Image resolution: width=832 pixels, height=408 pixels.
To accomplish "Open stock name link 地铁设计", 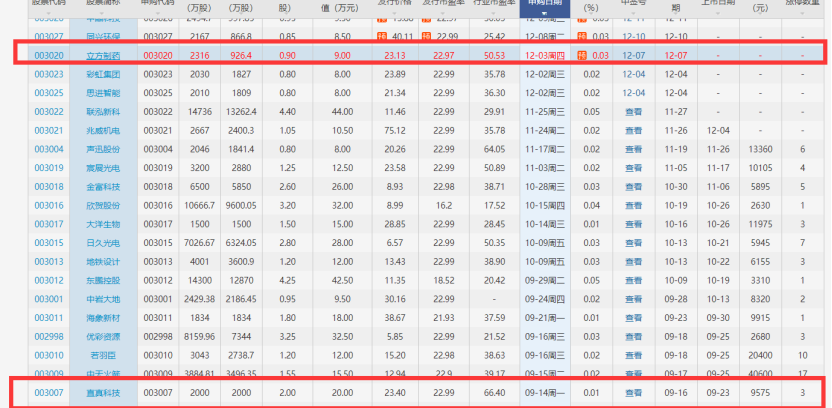I will 103,262.
